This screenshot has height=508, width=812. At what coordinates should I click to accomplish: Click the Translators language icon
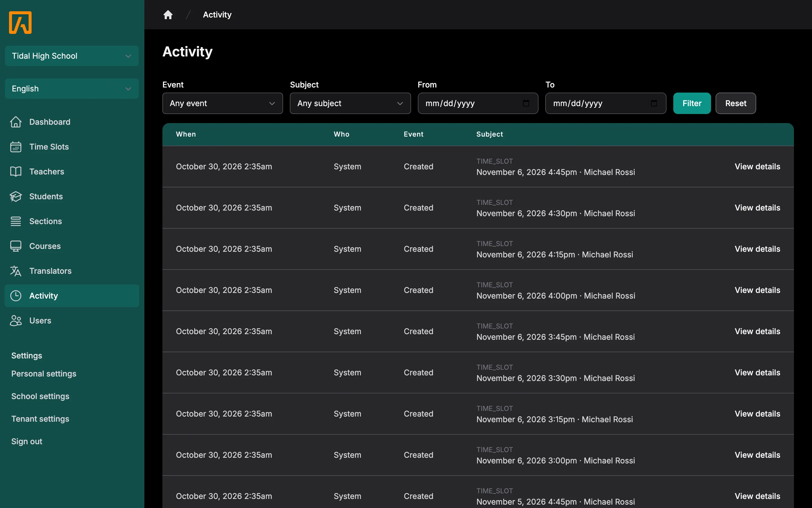16,271
